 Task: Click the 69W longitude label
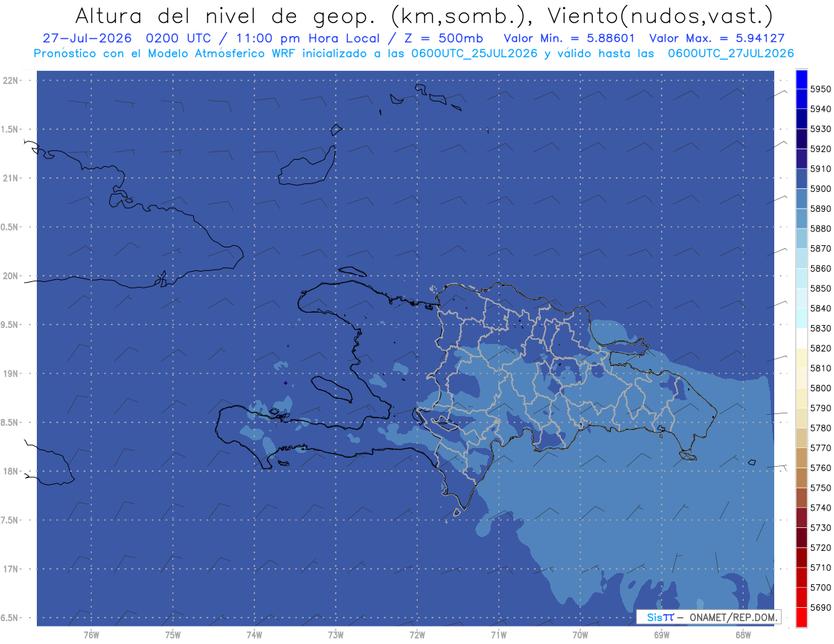click(662, 635)
